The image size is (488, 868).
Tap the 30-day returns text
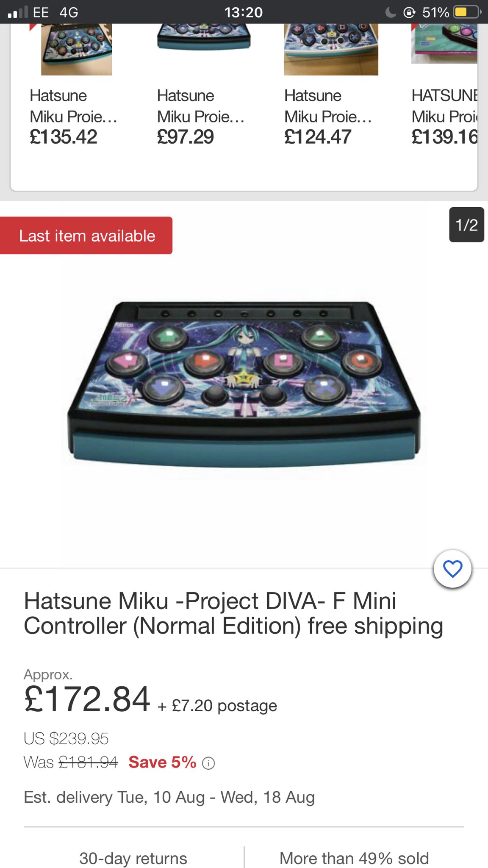pos(133,858)
